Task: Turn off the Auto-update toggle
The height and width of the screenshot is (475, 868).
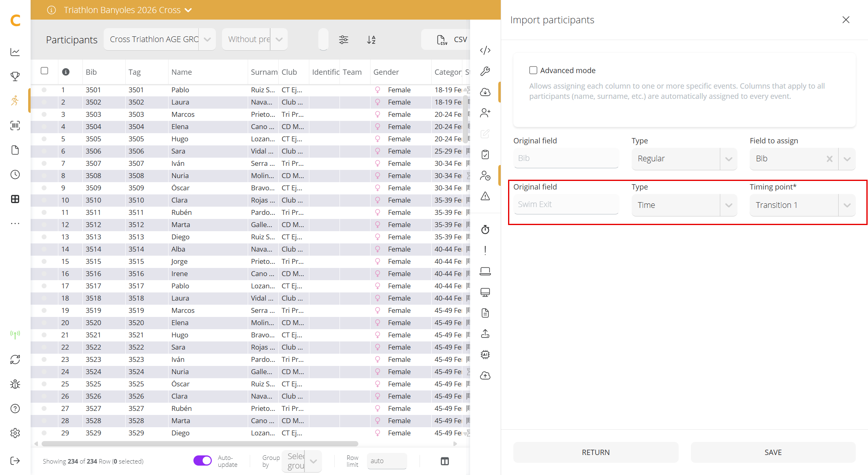Action: pos(202,461)
